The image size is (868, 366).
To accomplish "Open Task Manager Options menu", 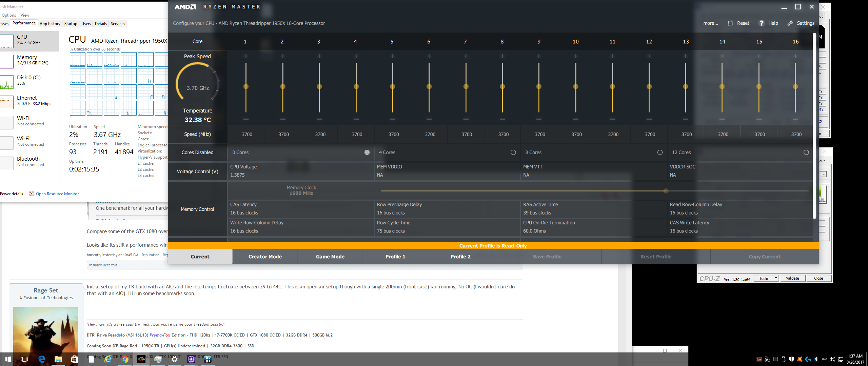I will coord(9,15).
